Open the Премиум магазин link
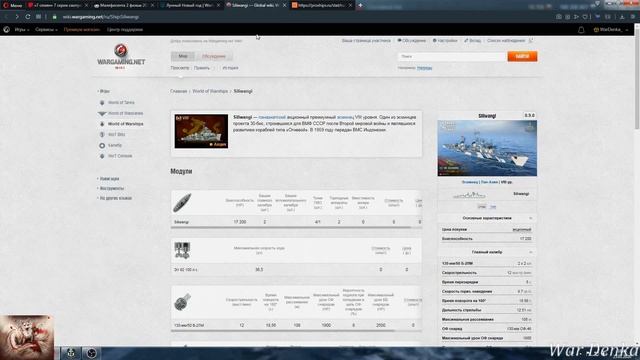 (x=82, y=29)
